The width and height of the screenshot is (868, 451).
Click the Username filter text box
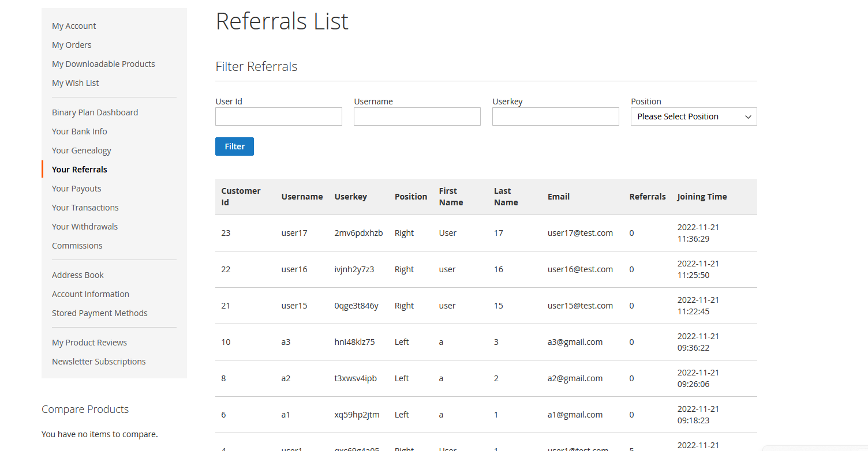417,116
